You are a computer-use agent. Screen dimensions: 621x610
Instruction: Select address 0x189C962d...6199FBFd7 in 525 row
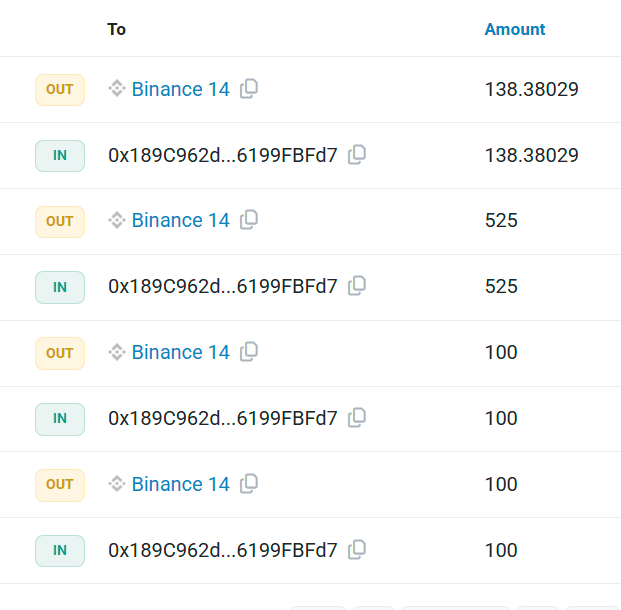coord(223,286)
